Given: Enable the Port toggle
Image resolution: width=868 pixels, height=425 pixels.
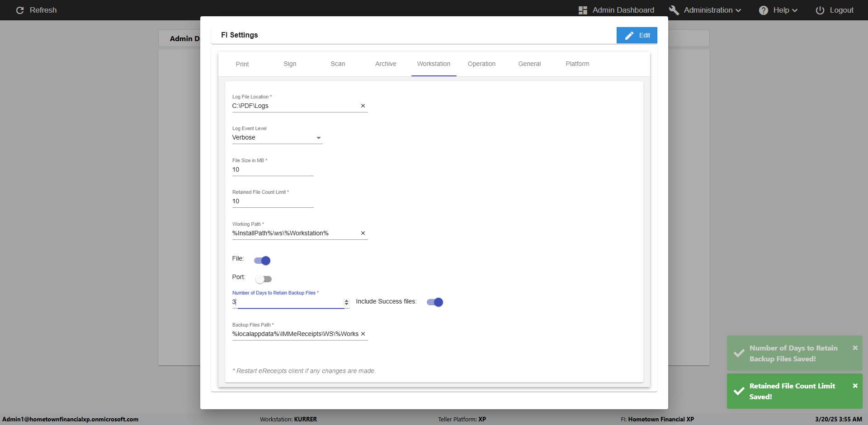Looking at the screenshot, I should [263, 279].
